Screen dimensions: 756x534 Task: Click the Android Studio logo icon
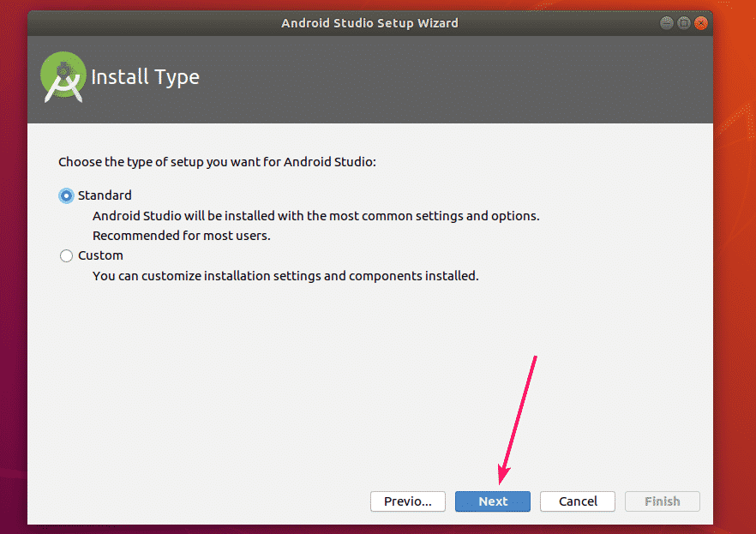click(x=63, y=76)
